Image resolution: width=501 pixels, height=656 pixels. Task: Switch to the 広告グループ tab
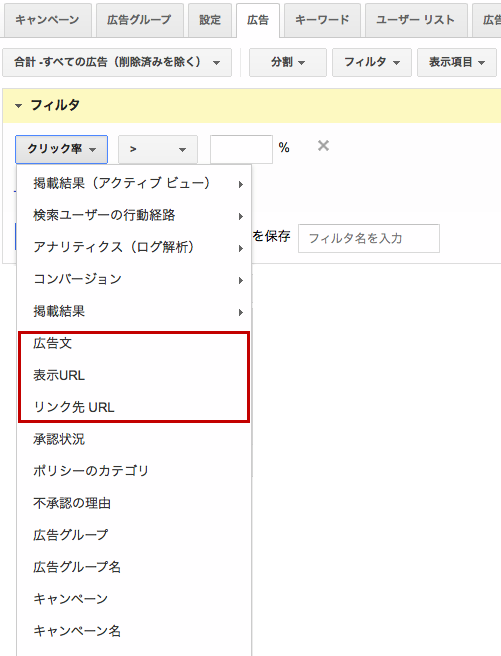[x=140, y=20]
